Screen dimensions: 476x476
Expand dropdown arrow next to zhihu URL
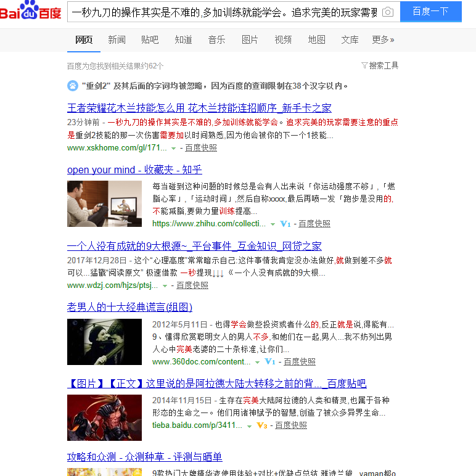(273, 224)
